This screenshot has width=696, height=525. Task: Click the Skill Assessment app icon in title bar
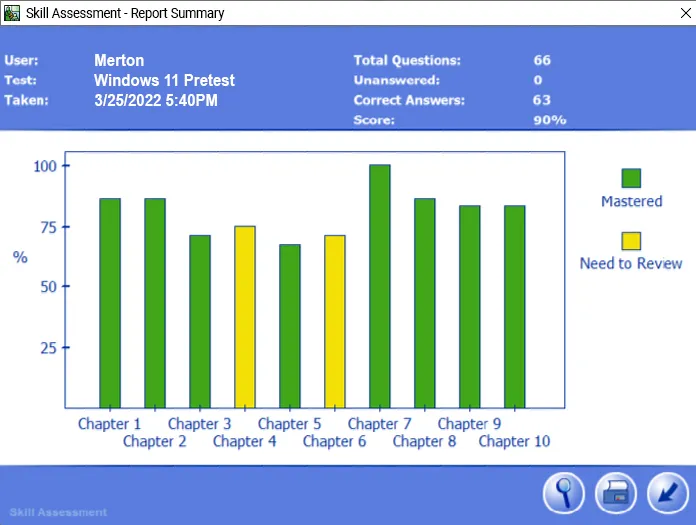click(12, 13)
